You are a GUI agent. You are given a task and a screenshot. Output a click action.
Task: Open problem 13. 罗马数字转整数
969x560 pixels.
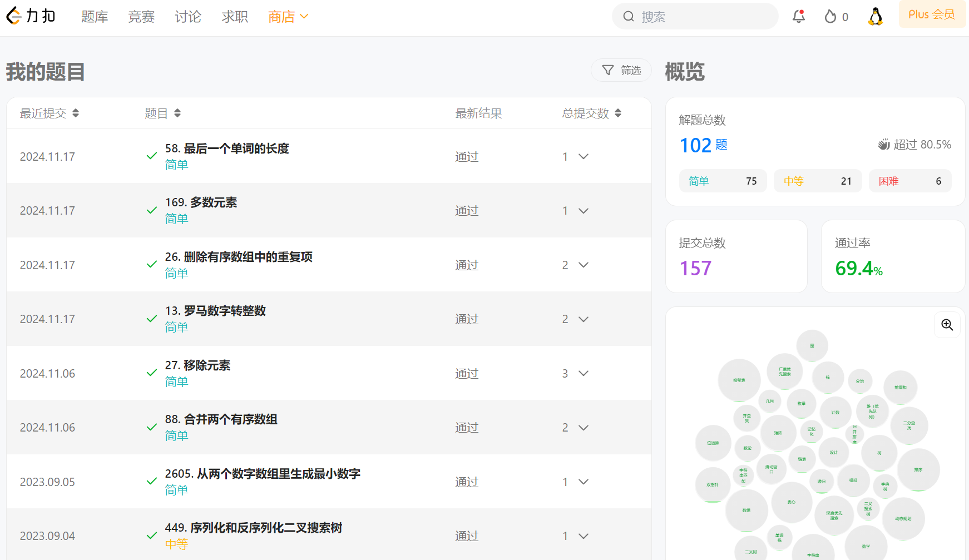coord(215,311)
